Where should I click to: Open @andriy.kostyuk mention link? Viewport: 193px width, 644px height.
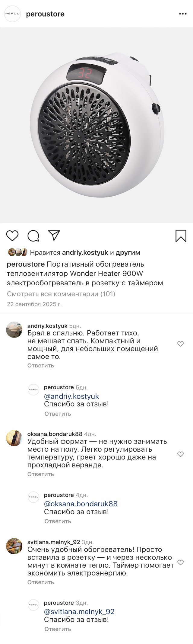71,396
